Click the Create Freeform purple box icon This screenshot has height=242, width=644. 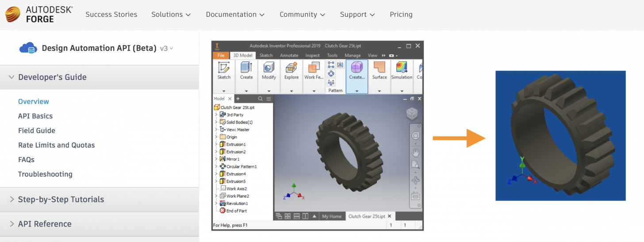[x=356, y=67]
